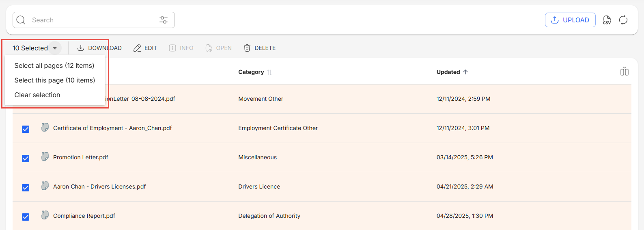
Task: Click the search filter options icon
Action: pos(164,20)
